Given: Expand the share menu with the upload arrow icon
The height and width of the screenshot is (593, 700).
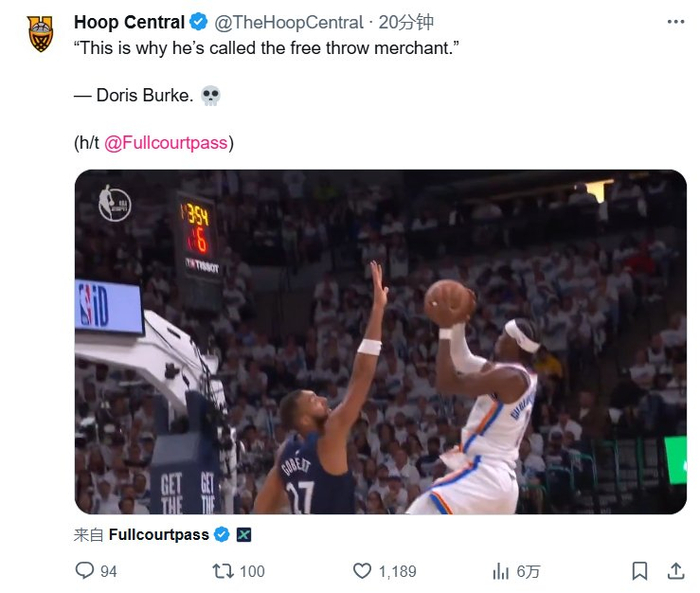Looking at the screenshot, I should click(x=671, y=571).
